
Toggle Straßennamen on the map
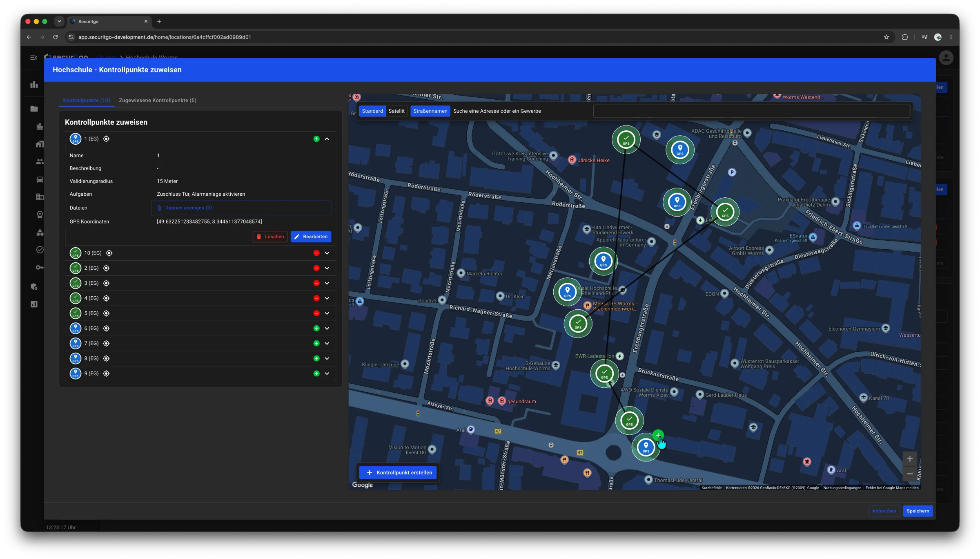tap(430, 111)
